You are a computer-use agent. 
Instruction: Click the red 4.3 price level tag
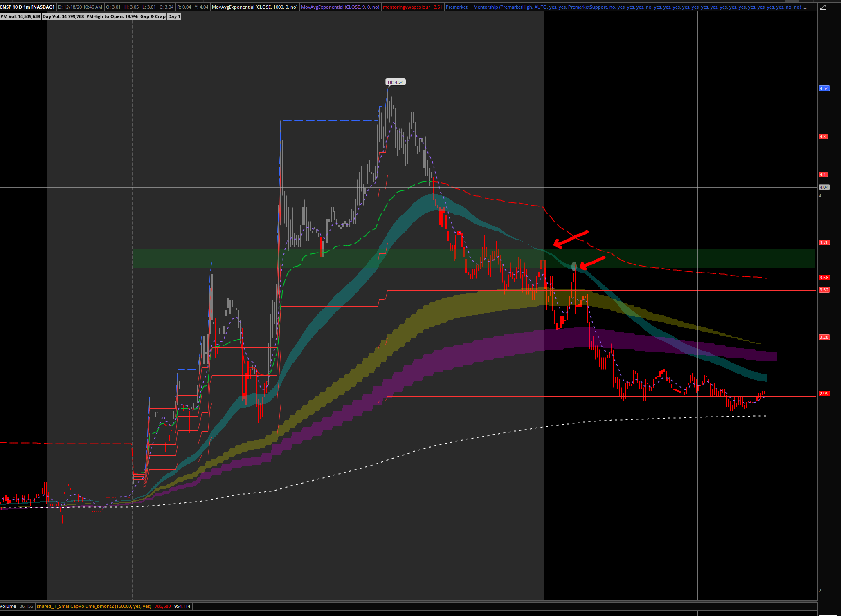pos(823,137)
